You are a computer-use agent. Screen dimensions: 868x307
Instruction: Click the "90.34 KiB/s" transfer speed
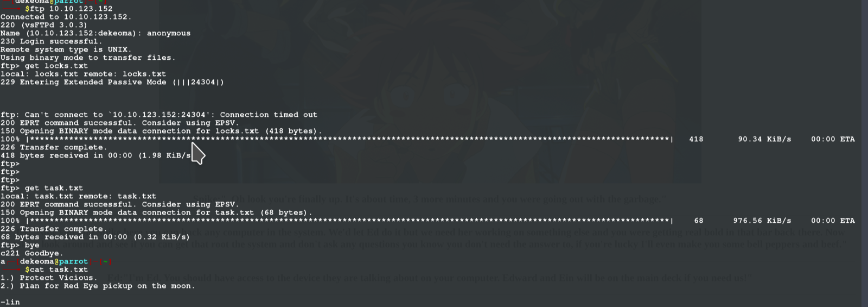[764, 139]
